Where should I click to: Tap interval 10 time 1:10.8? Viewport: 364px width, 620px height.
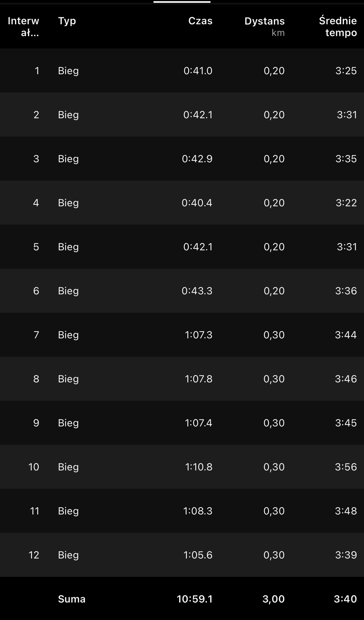(199, 467)
